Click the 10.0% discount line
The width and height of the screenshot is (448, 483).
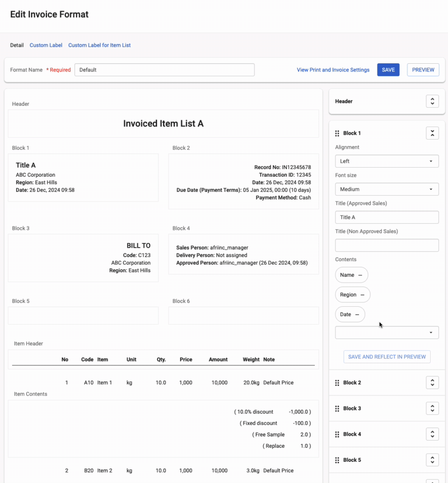[x=272, y=412]
